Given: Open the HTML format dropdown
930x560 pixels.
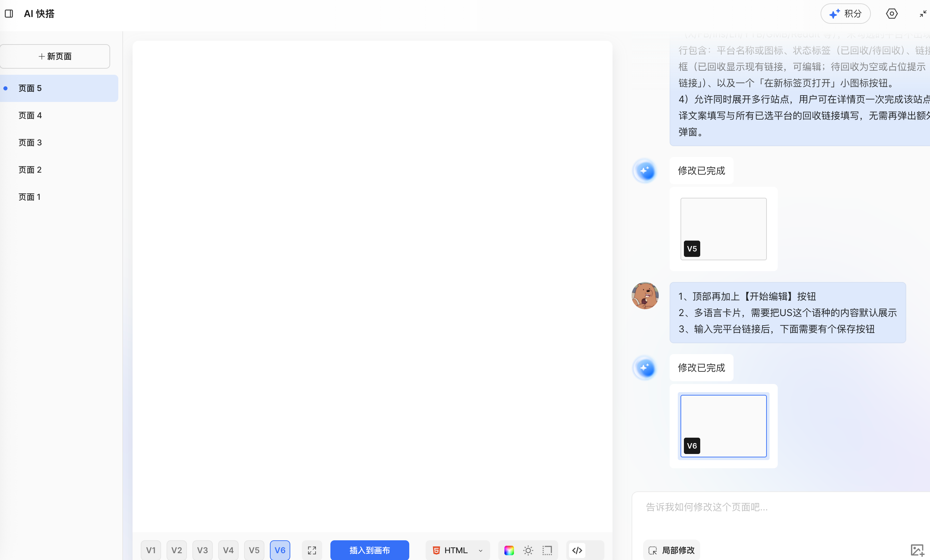Looking at the screenshot, I should pyautogui.click(x=457, y=550).
